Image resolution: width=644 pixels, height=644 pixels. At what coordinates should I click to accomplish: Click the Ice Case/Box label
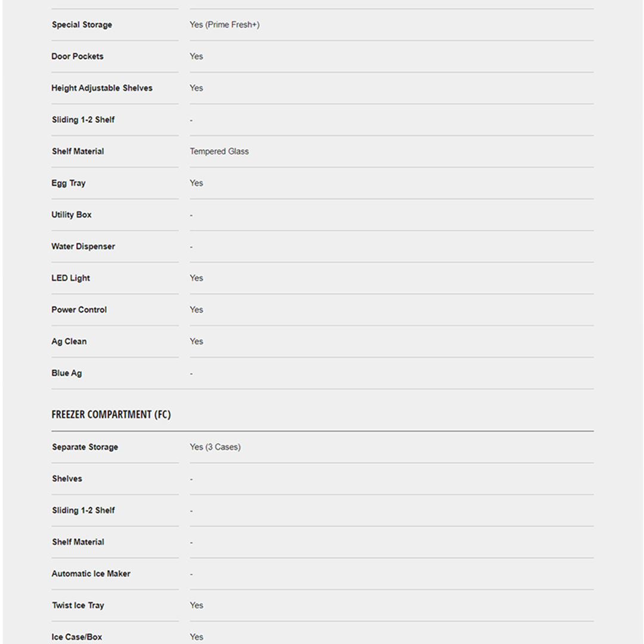click(x=77, y=637)
